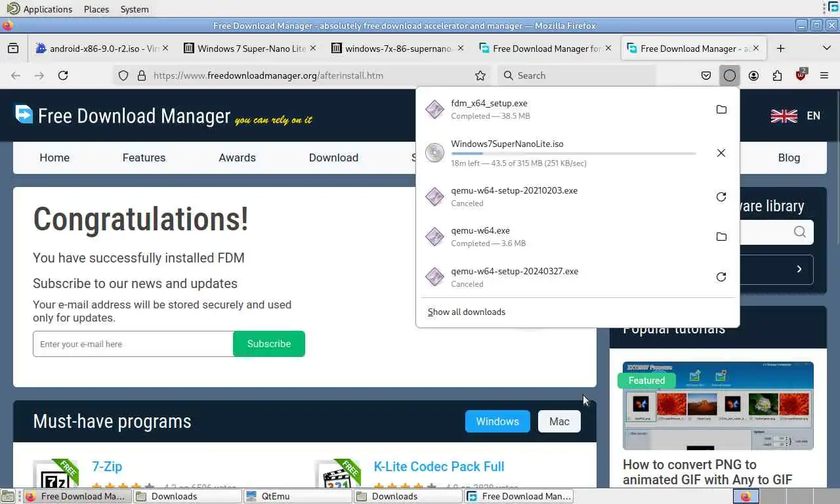Open the PNG to animated GIF tutorial
The image size is (840, 504).
coord(707,472)
